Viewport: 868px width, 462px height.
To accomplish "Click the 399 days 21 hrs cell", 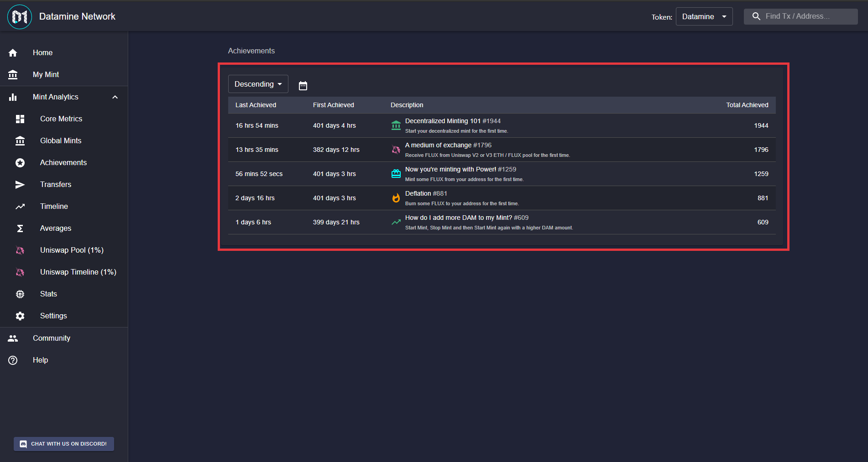I will pyautogui.click(x=336, y=222).
